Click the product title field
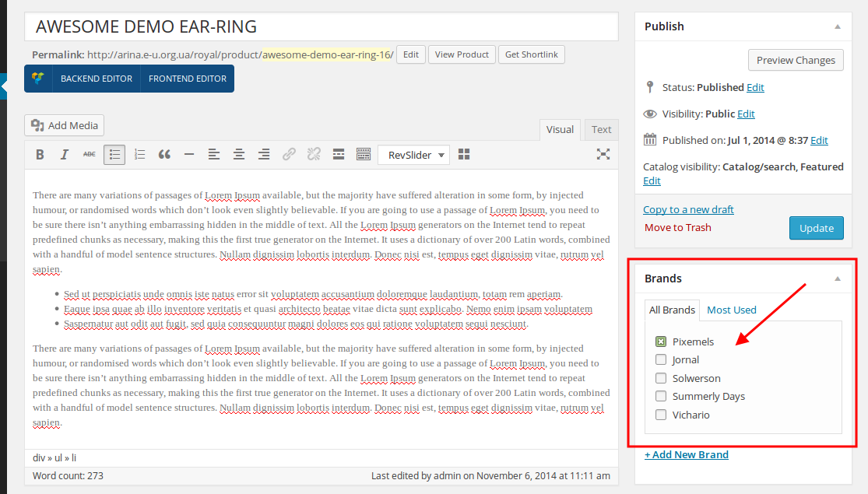This screenshot has width=868, height=494. [321, 26]
